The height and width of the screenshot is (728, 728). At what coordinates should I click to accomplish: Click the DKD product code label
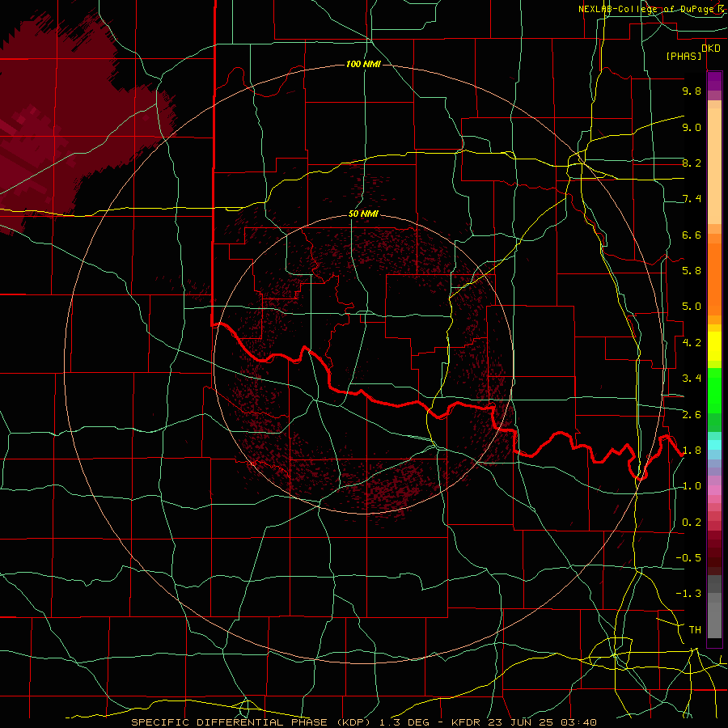[711, 49]
